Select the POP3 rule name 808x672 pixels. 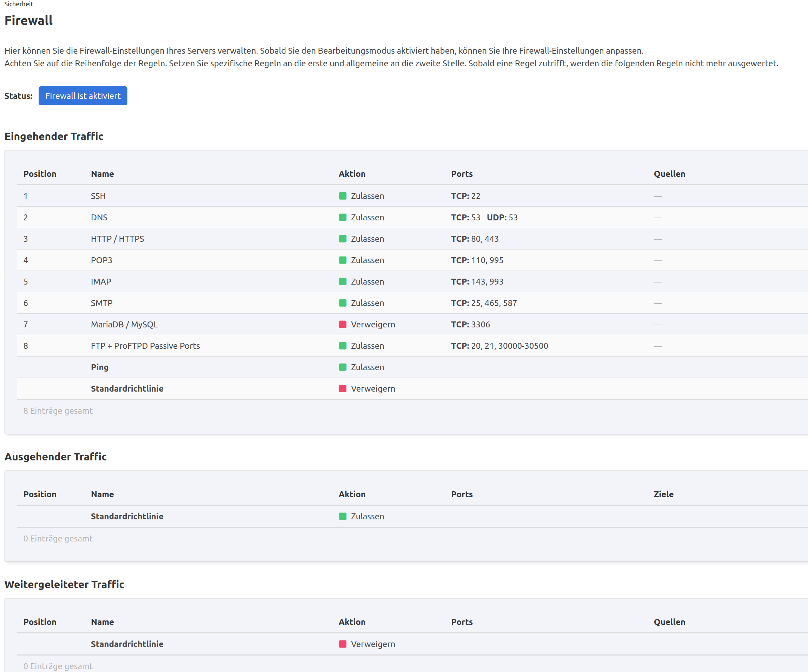tap(101, 260)
